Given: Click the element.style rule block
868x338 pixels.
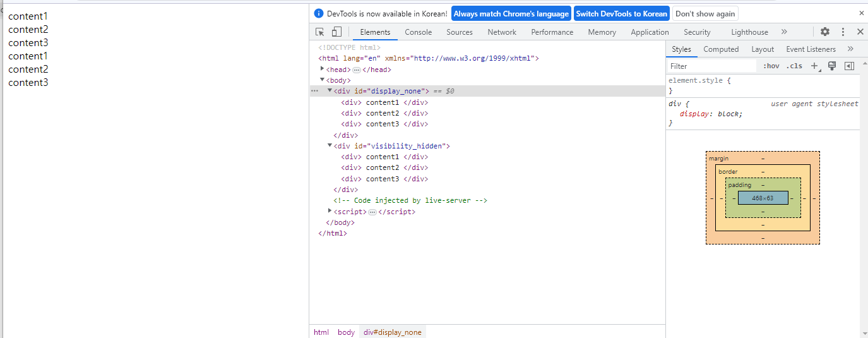Looking at the screenshot, I should [764, 86].
